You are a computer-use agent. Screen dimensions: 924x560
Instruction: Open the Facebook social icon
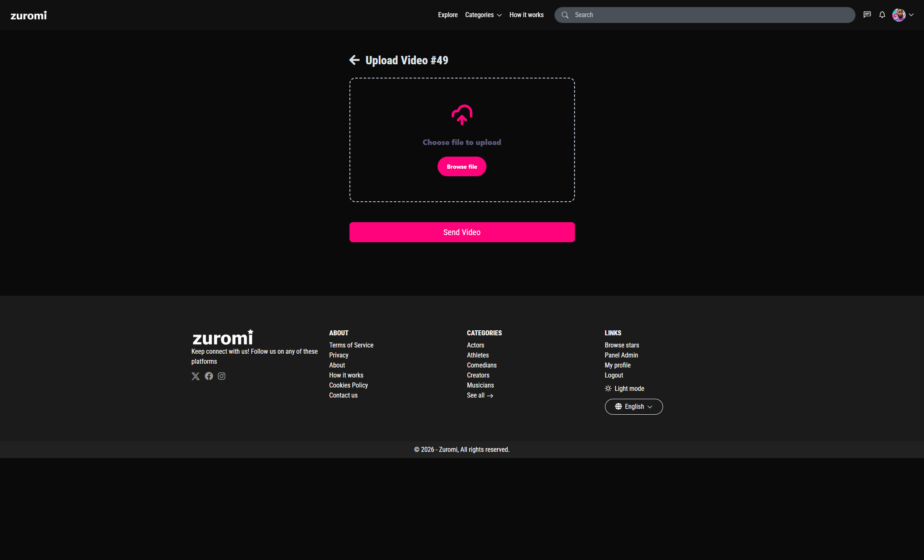pos(209,376)
